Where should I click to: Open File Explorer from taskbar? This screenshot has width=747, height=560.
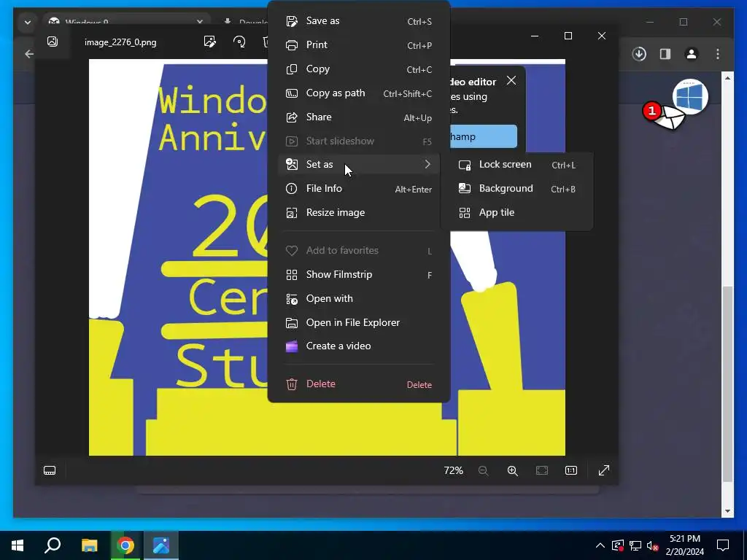point(89,545)
